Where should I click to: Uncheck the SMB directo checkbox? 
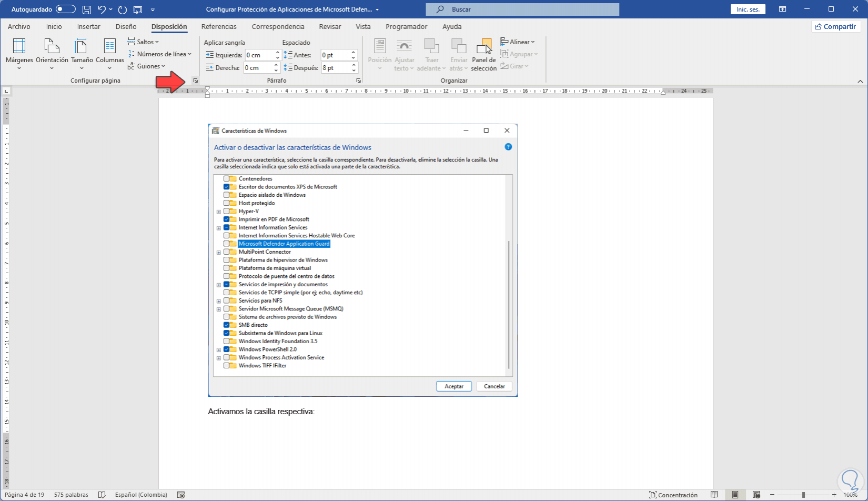227,325
